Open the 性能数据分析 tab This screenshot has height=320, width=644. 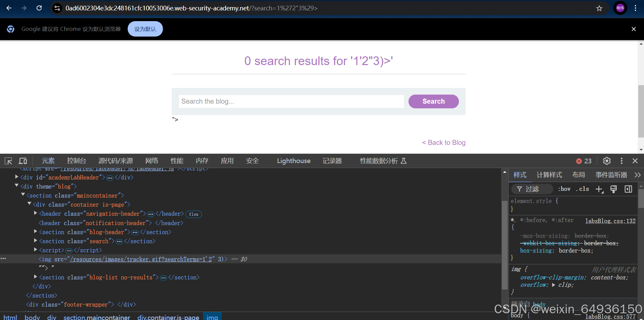383,161
